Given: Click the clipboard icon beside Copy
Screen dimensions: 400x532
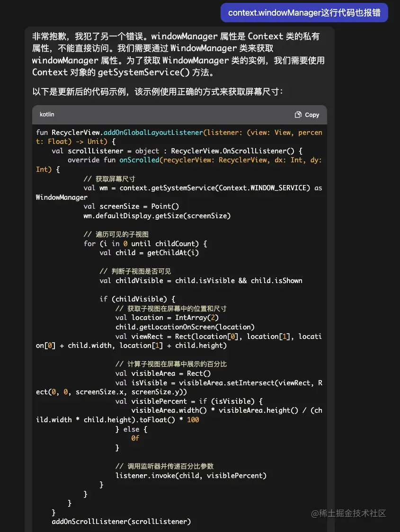Looking at the screenshot, I should (x=298, y=115).
